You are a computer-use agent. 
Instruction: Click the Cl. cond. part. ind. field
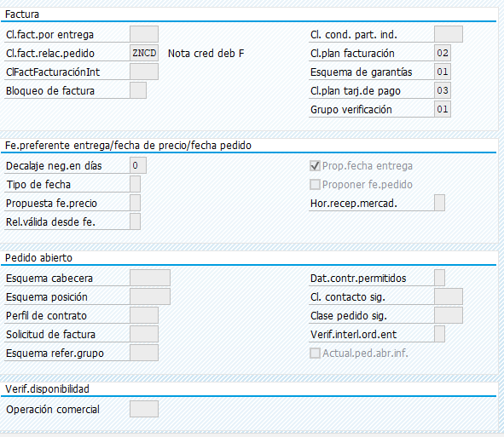click(449, 34)
